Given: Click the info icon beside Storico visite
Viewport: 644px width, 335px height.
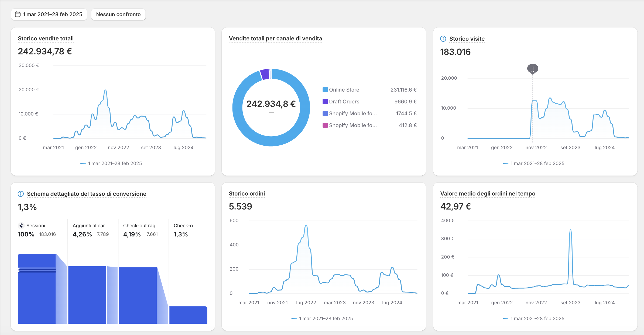Looking at the screenshot, I should pyautogui.click(x=443, y=39).
